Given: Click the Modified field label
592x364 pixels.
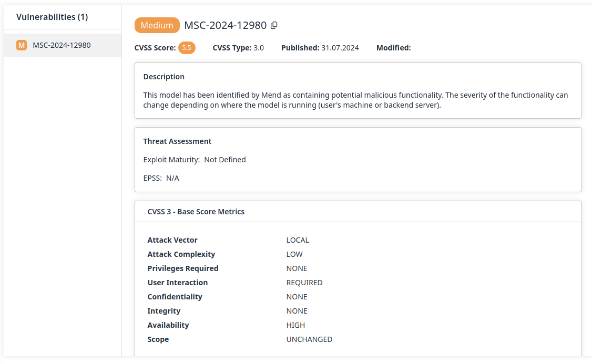Looking at the screenshot, I should tap(393, 48).
